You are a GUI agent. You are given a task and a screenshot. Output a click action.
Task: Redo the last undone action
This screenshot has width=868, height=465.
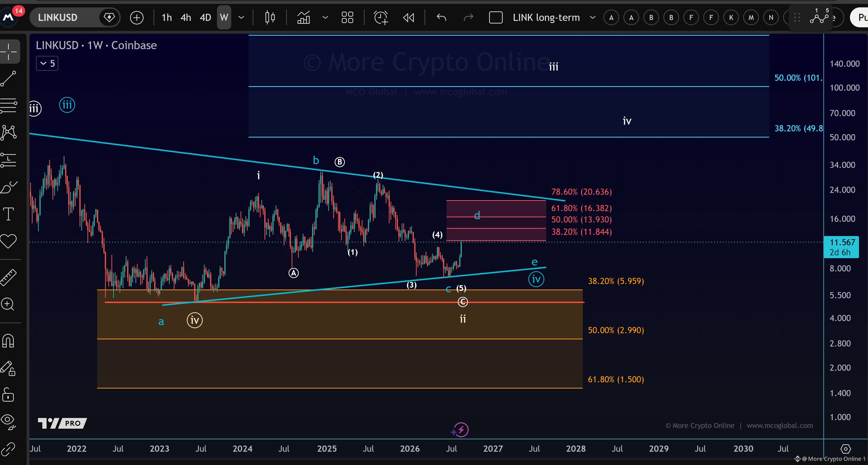pos(468,18)
